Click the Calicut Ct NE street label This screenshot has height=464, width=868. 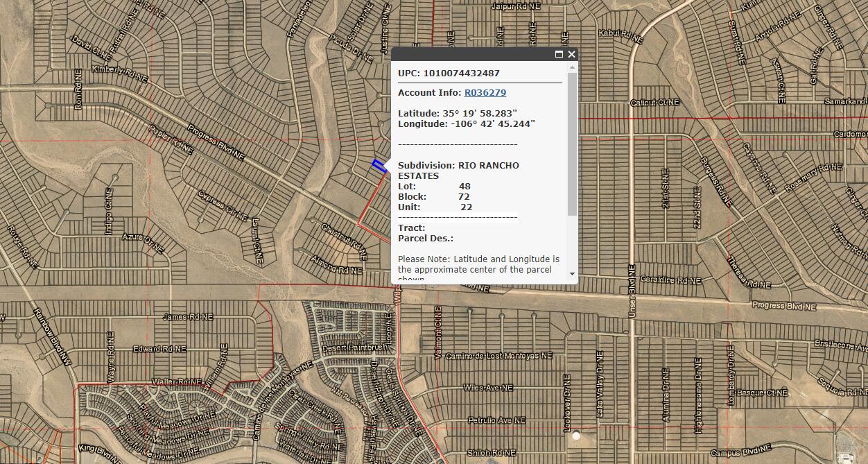pyautogui.click(x=654, y=103)
